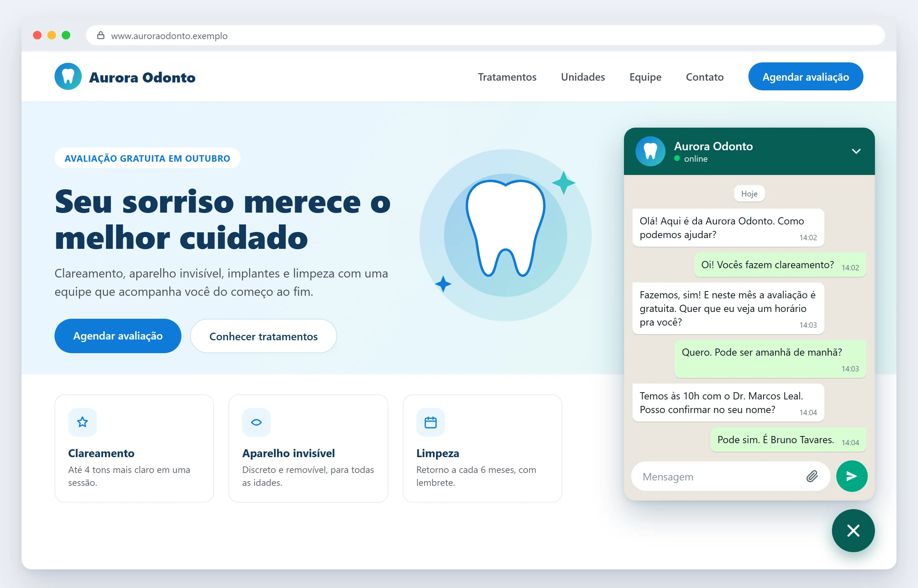Close the chat widget with the X button

[853, 530]
